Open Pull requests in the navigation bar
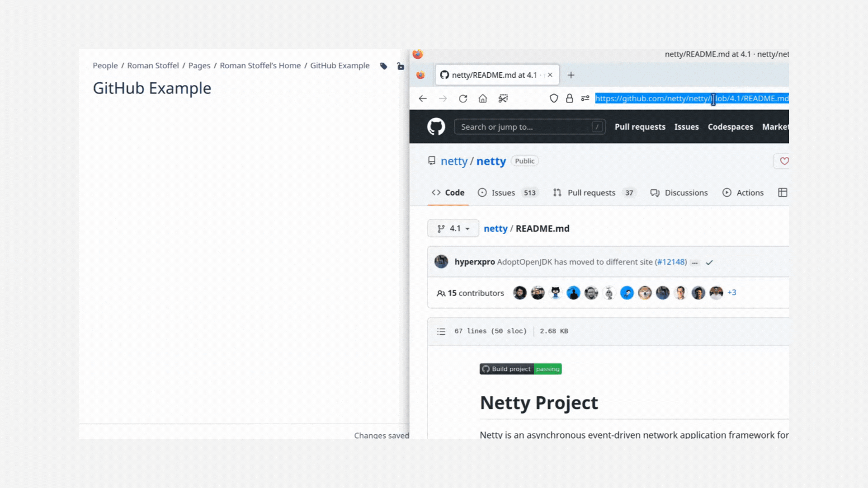Image resolution: width=868 pixels, height=488 pixels. [640, 127]
